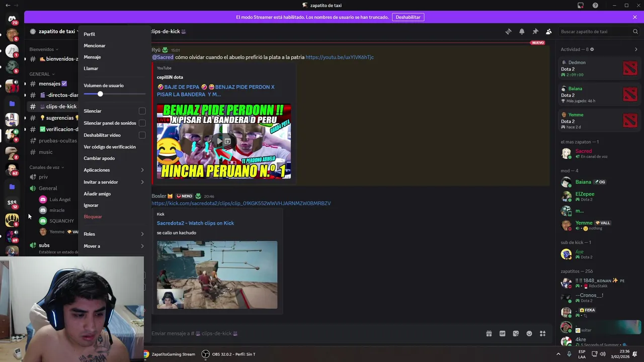This screenshot has height=362, width=644.
Task: Send a gift icon in message bar
Action: tap(489, 333)
